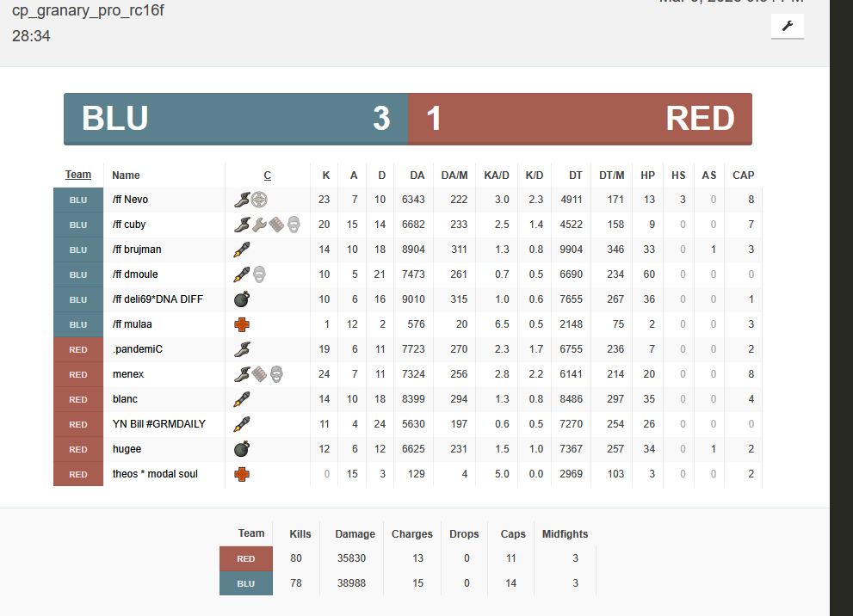The width and height of the screenshot is (853, 616).
Task: Open the wrench tools menu
Action: point(787,27)
